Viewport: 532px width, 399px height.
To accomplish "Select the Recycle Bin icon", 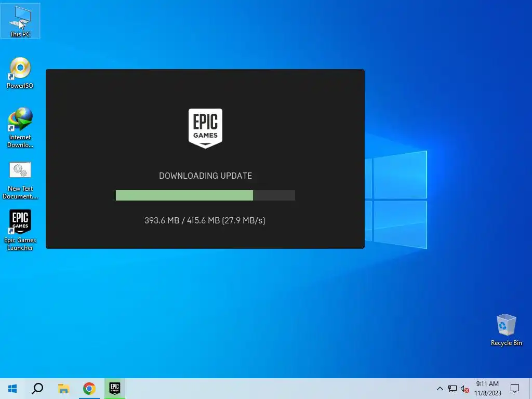I will (x=506, y=330).
